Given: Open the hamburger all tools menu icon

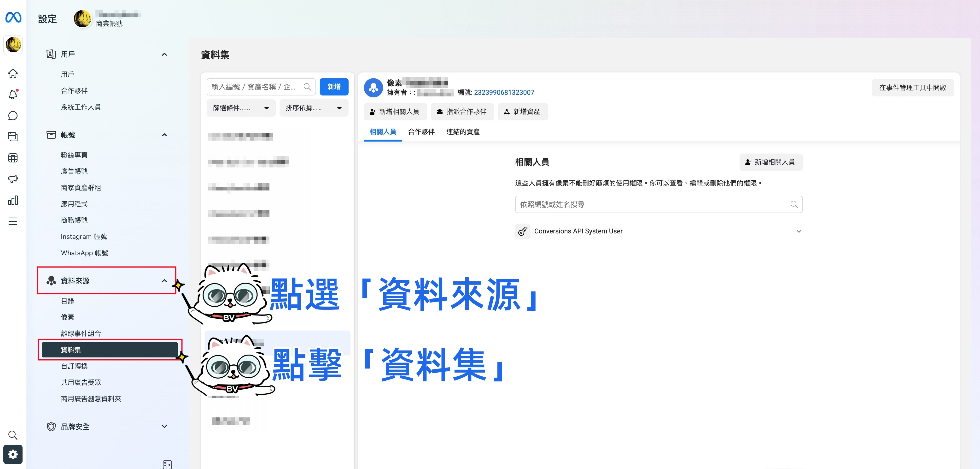Looking at the screenshot, I should 13,222.
